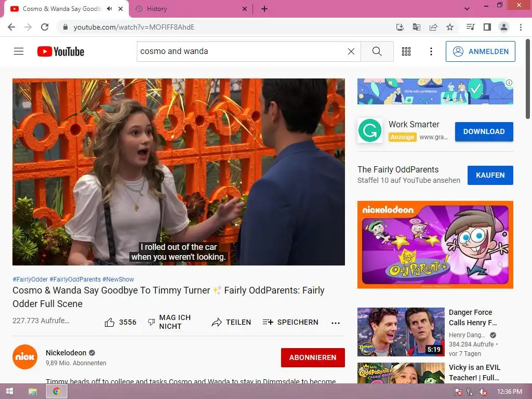Open the #FairlyOddParents hashtag

(x=75, y=279)
